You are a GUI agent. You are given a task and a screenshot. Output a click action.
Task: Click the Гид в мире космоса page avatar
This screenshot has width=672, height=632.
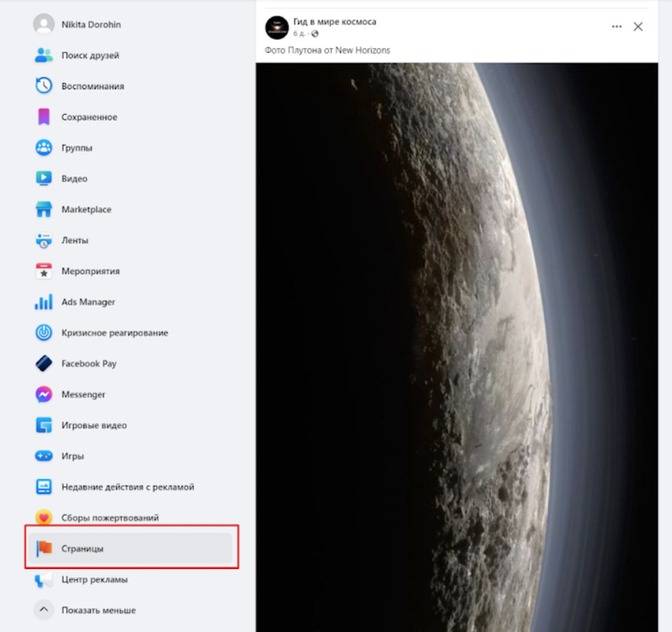[277, 28]
